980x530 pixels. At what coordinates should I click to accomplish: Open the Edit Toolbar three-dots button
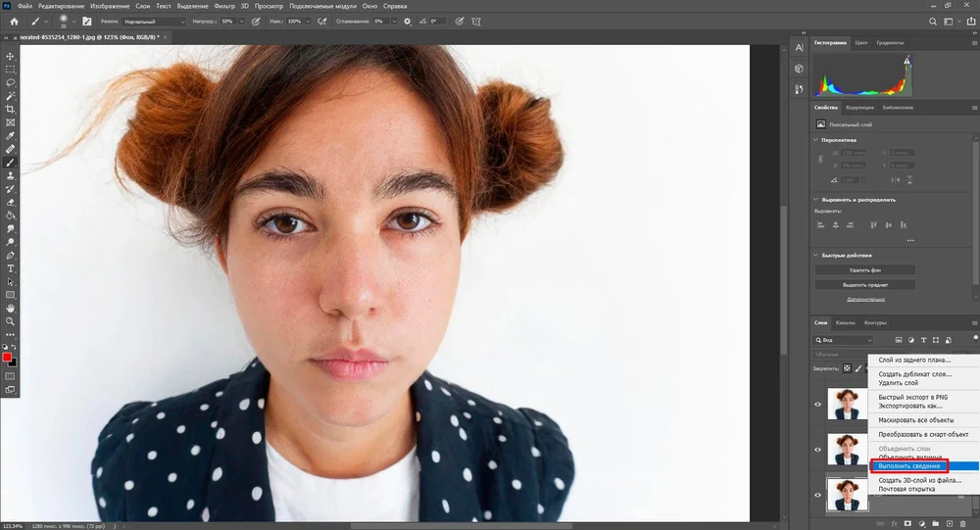(x=10, y=335)
